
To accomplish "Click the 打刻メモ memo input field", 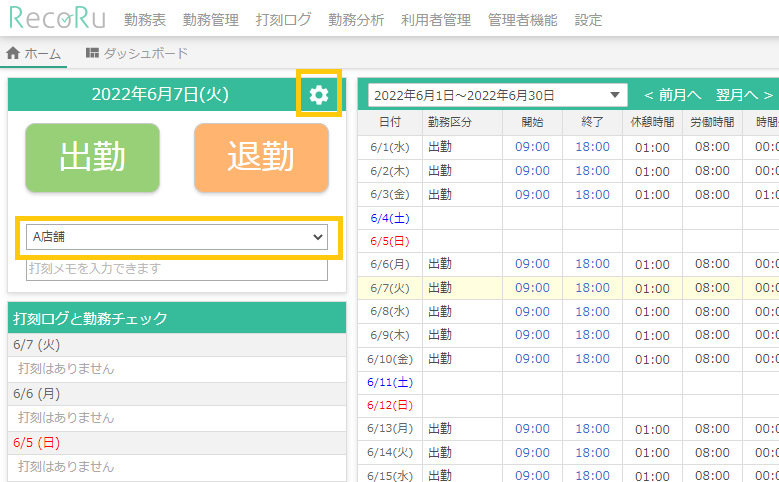I will (177, 268).
